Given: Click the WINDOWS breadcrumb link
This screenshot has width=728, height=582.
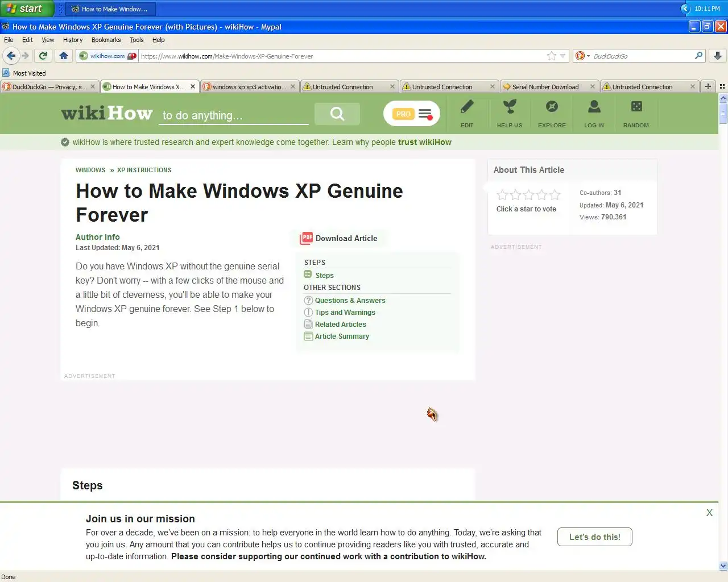Looking at the screenshot, I should pyautogui.click(x=90, y=170).
